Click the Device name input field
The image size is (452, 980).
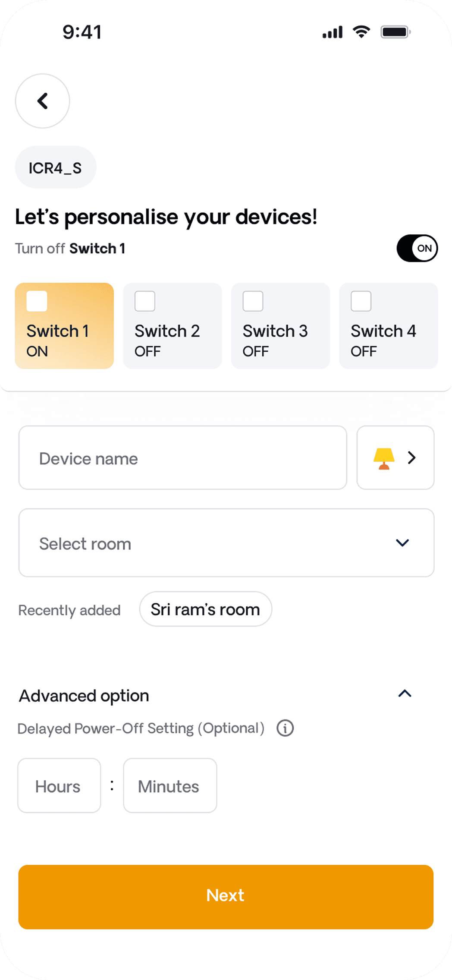click(182, 458)
